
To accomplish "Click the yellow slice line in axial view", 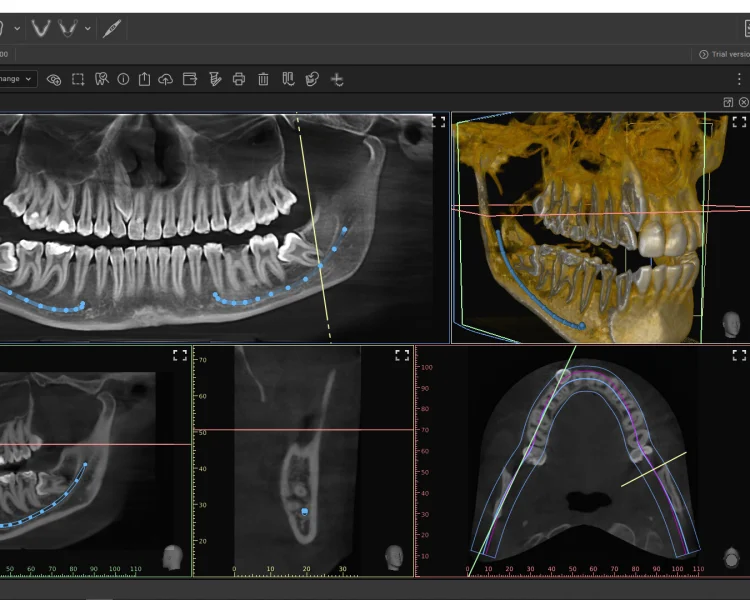I will (x=654, y=469).
